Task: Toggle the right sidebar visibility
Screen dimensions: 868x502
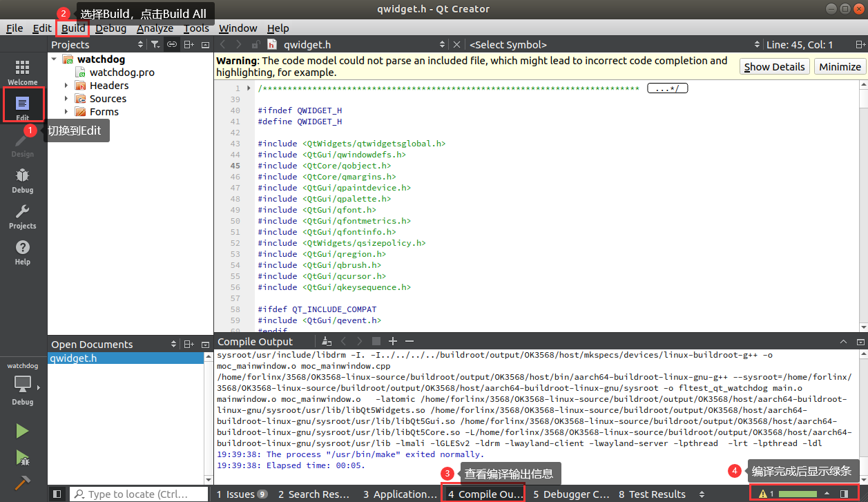Action: (844, 494)
